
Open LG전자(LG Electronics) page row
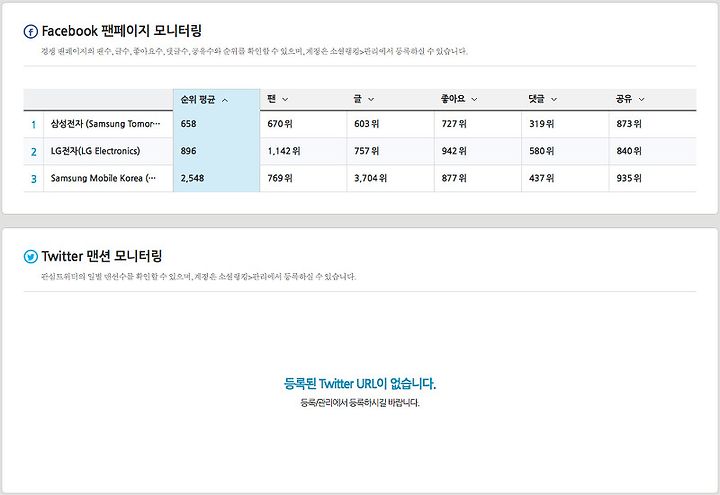(x=96, y=151)
